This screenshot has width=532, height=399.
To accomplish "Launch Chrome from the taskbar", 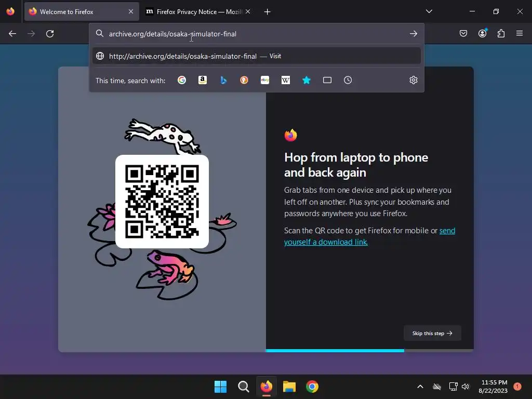I will 312,387.
